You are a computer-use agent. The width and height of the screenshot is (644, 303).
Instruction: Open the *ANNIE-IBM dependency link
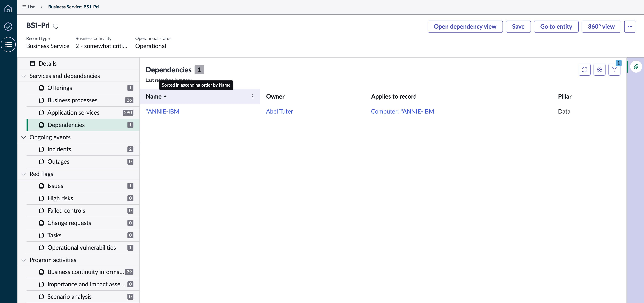tap(163, 111)
